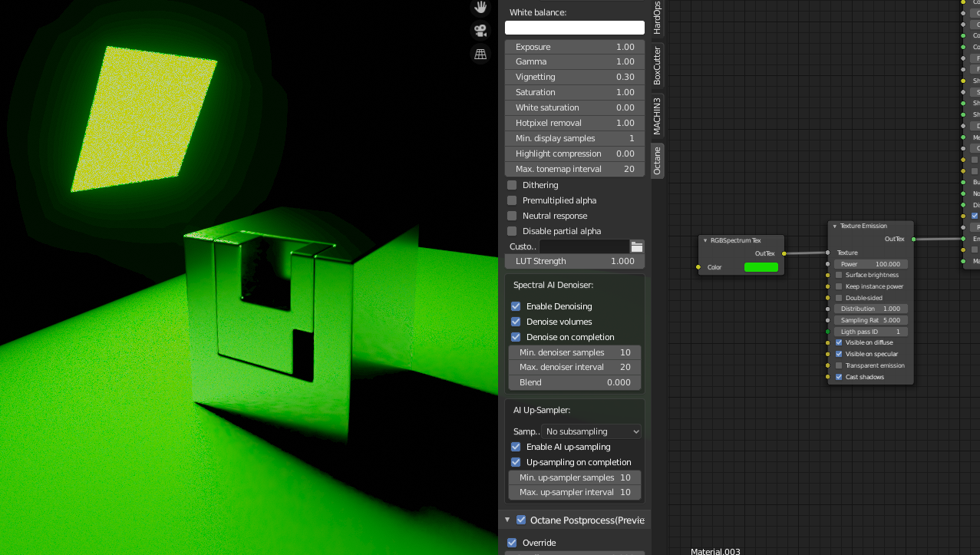Click the Light pass ID field
The width and height of the screenshot is (980, 555).
(871, 332)
